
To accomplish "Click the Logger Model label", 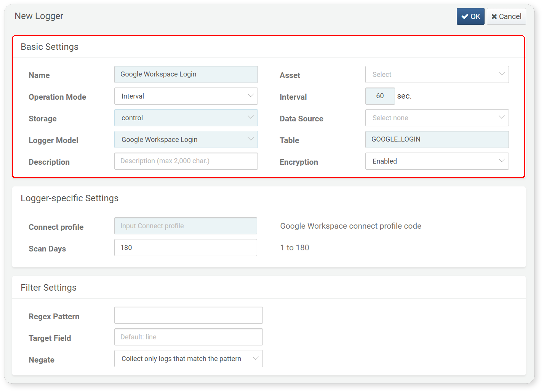I will click(53, 140).
